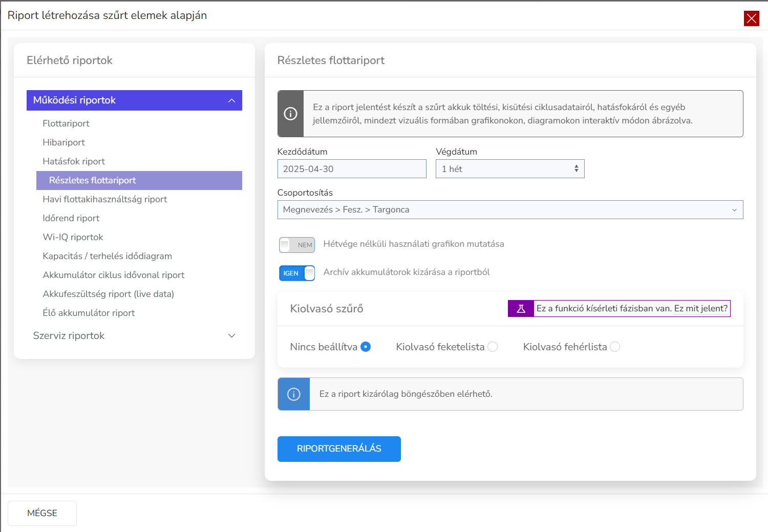Viewport: 768px width, 532px height.
Task: Open the Végdátum dropdown showing 1 hét
Action: click(x=509, y=169)
